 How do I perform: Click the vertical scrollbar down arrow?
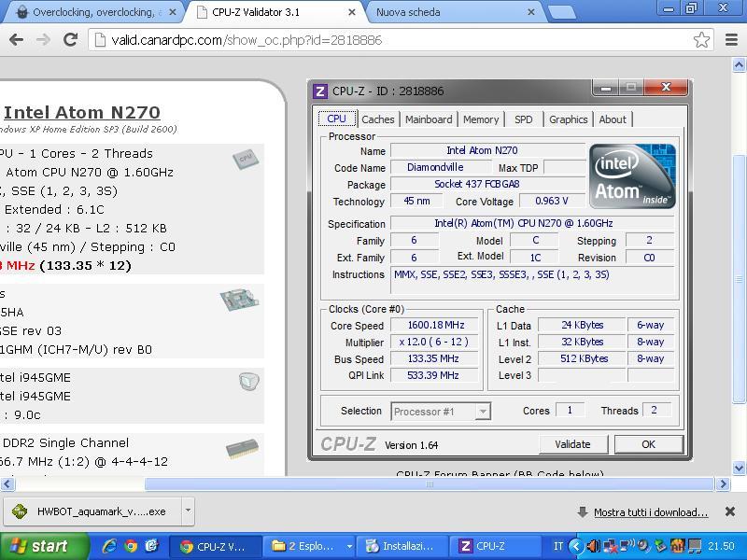click(x=739, y=469)
